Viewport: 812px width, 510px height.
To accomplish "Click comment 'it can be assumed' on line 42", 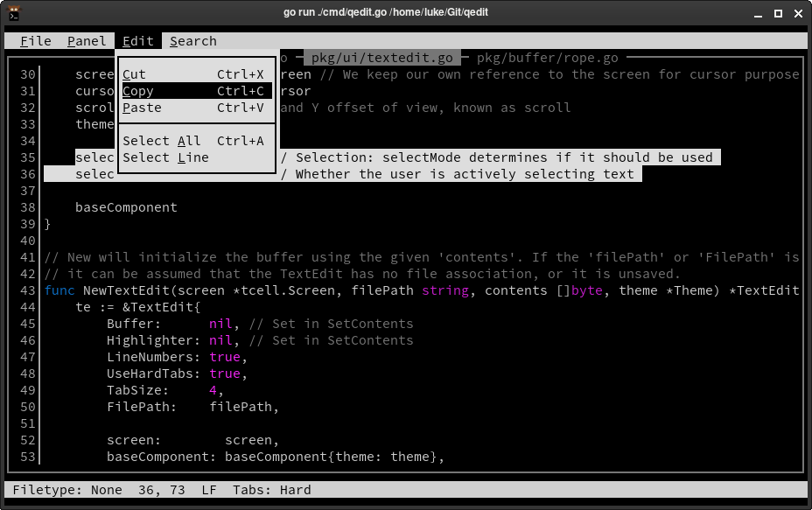I will 134,274.
